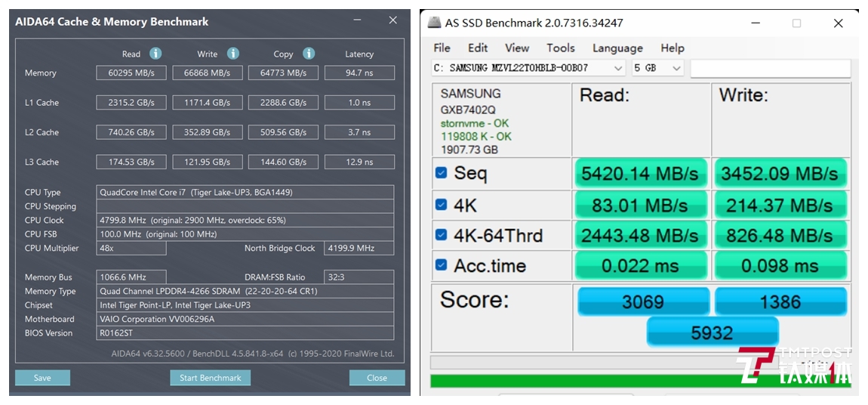Viewport: 868px width, 405px height.
Task: Click the CPU FSB field 100.0 MHz
Action: pyautogui.click(x=245, y=234)
